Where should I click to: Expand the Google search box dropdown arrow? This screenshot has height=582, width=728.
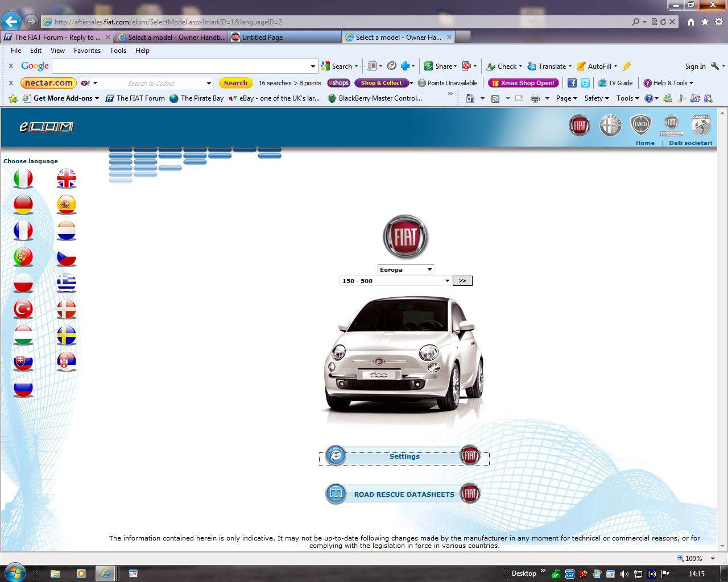pos(313,66)
